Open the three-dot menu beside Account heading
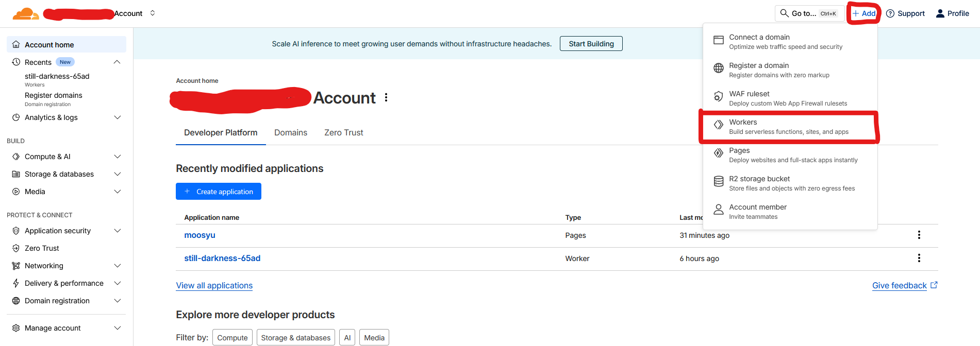Image resolution: width=980 pixels, height=346 pixels. tap(386, 98)
